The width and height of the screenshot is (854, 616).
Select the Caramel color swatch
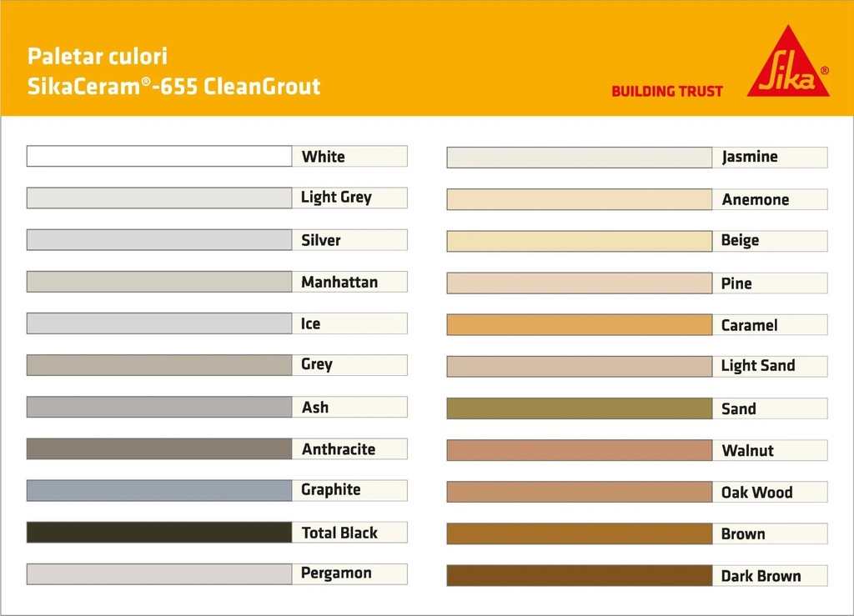pyautogui.click(x=579, y=325)
